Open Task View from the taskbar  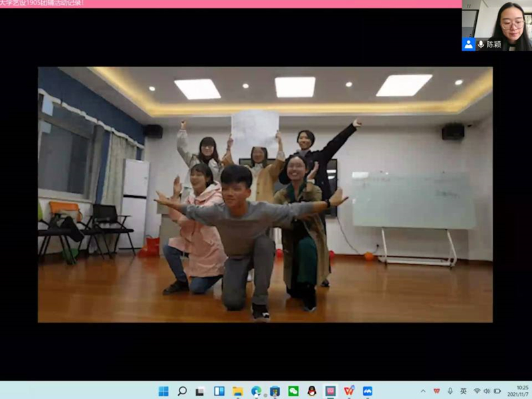click(201, 391)
